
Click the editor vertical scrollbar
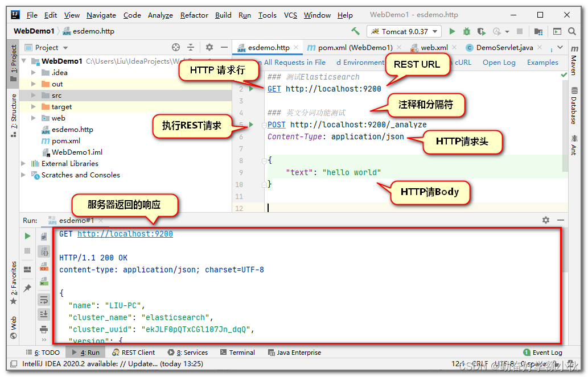coord(565,125)
